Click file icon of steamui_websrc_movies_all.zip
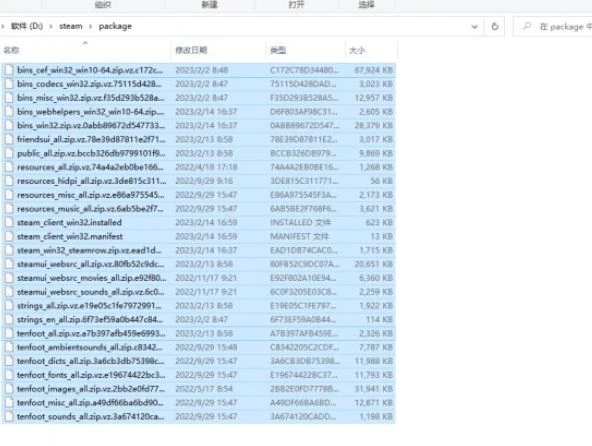The image size is (592, 446). [9, 278]
